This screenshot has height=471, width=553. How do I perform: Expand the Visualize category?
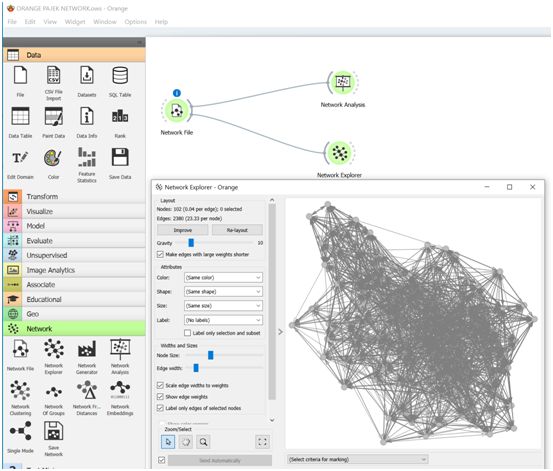(75, 211)
